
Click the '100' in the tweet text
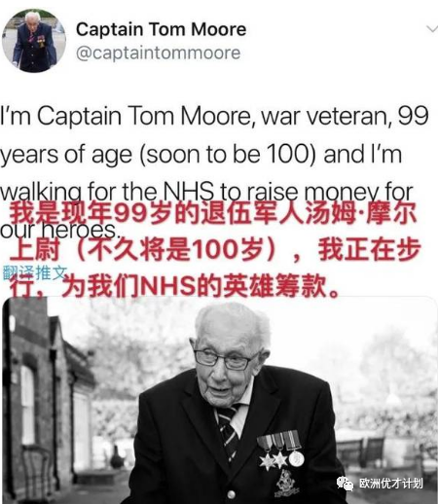tap(287, 154)
